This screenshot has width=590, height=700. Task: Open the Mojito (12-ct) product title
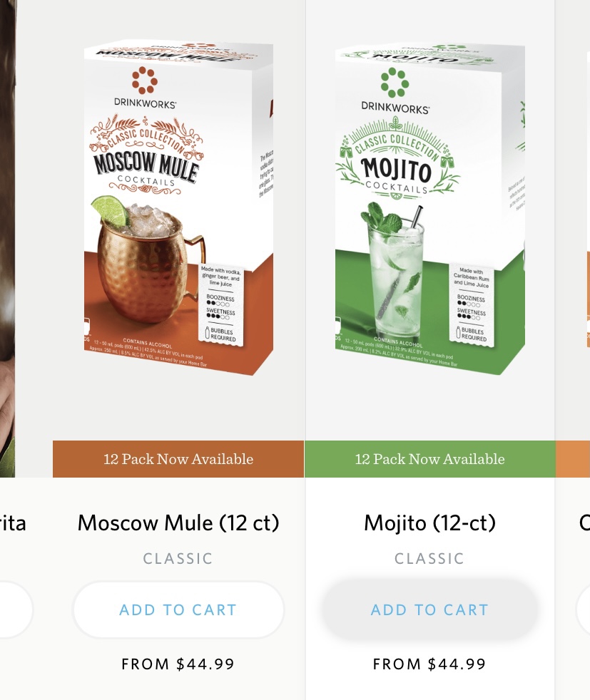[429, 523]
